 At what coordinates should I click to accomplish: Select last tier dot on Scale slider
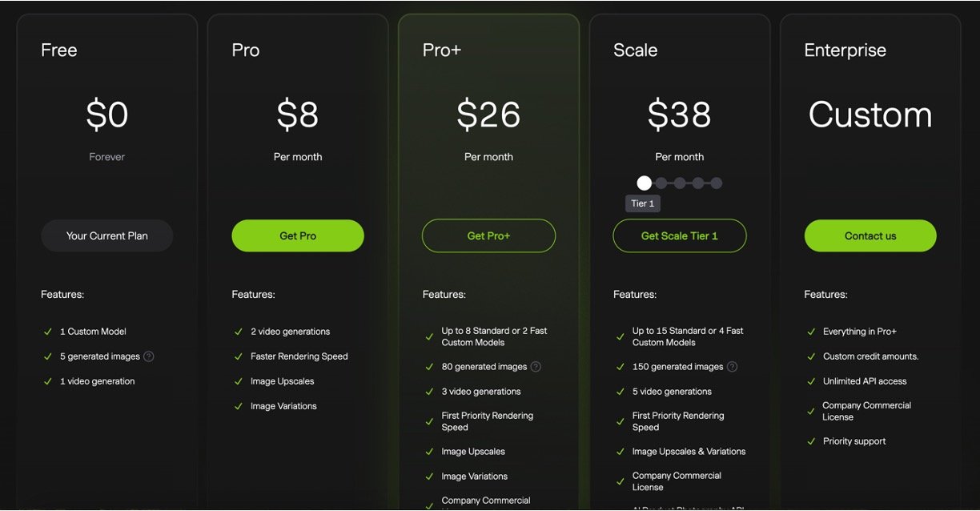716,183
